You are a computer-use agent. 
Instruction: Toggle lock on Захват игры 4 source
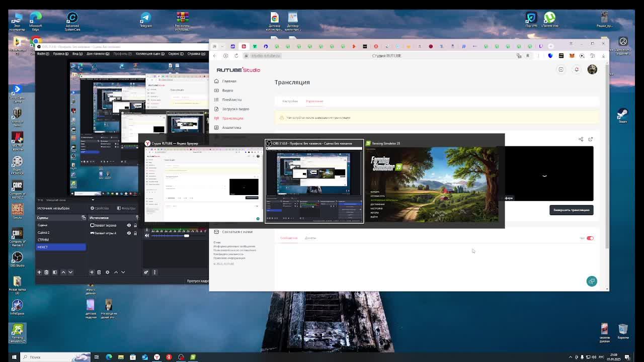(x=135, y=233)
